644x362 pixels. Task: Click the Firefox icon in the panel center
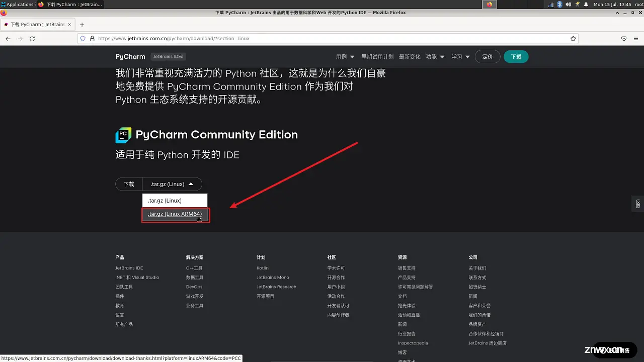pos(490,5)
